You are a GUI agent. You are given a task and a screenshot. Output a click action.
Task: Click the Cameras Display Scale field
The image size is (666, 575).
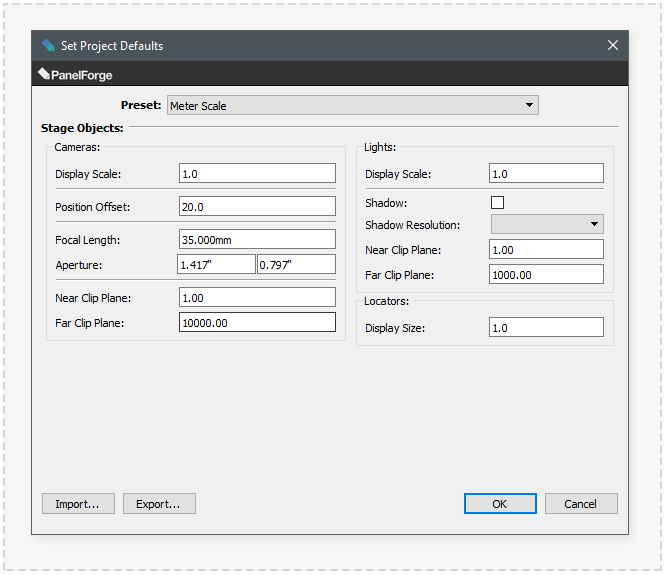[x=257, y=174]
